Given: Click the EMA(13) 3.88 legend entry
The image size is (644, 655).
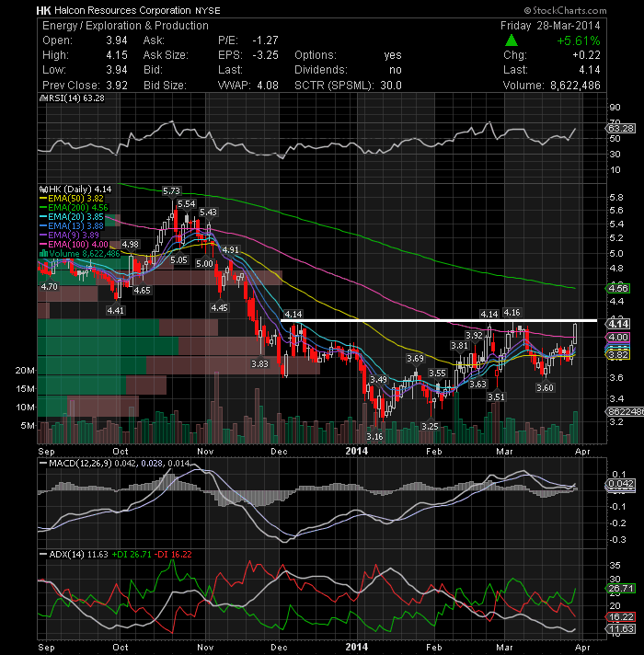Looking at the screenshot, I should coord(72,226).
